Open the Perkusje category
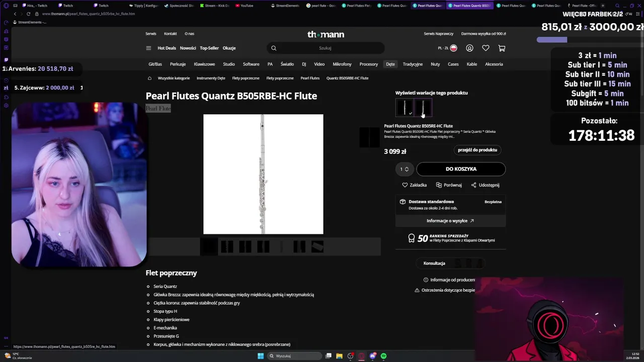Screen dimensions: 644x362 pos(178,64)
